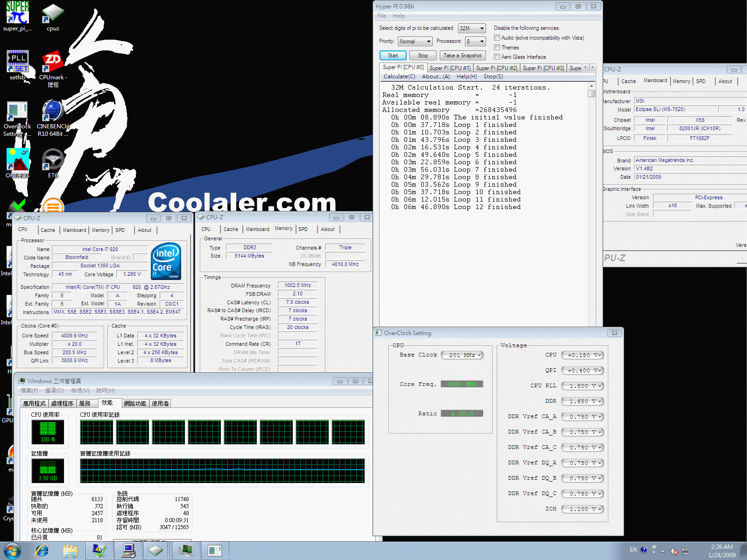Open the SPD tab in the memory CPU-Z window
This screenshot has height=560, width=747.
point(303,229)
